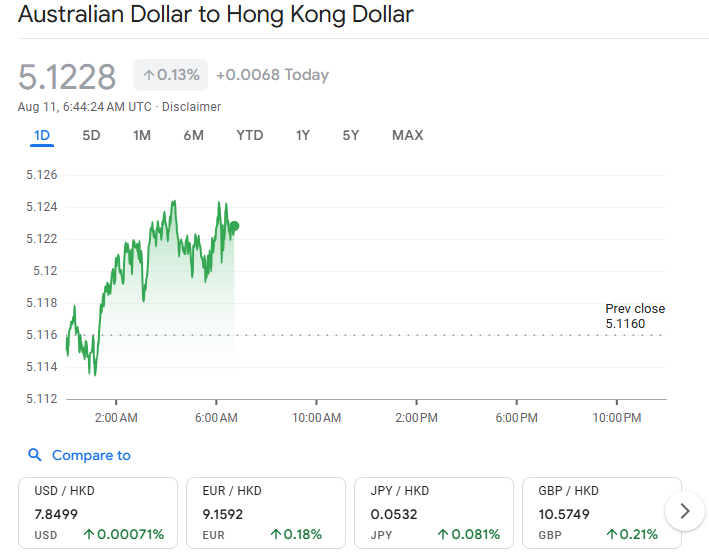
Task: Click the green up arrow on USD / HKD card
Action: (89, 535)
